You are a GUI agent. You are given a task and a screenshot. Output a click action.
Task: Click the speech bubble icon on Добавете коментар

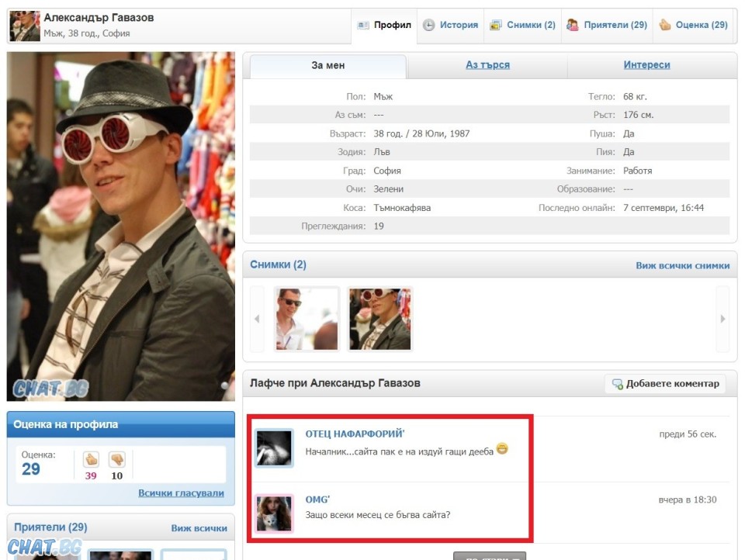(617, 384)
